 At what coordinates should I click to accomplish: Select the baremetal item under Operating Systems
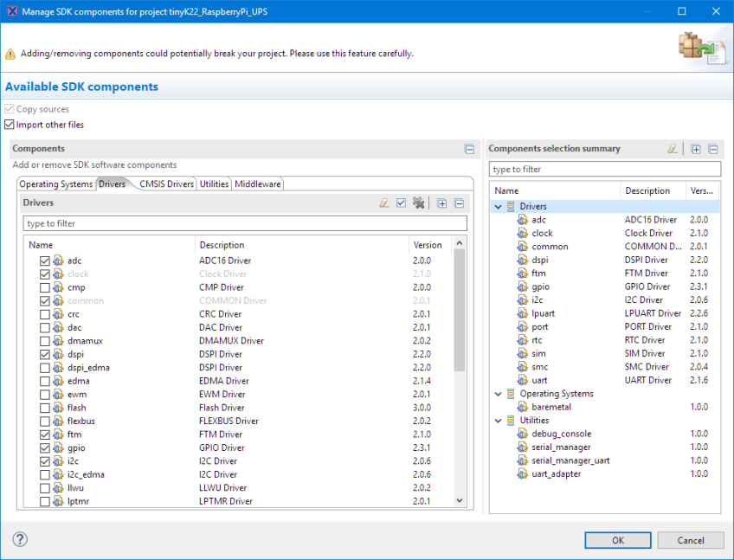541,407
